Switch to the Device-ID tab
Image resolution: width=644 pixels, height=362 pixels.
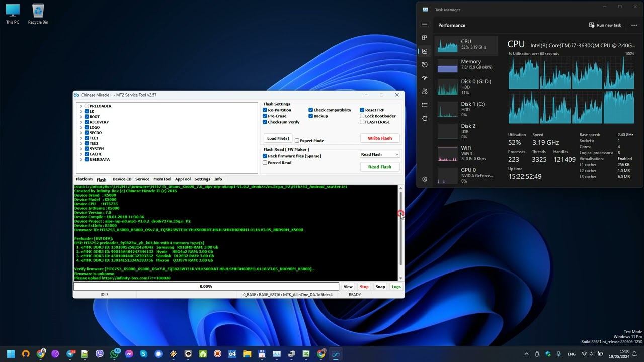pyautogui.click(x=122, y=179)
